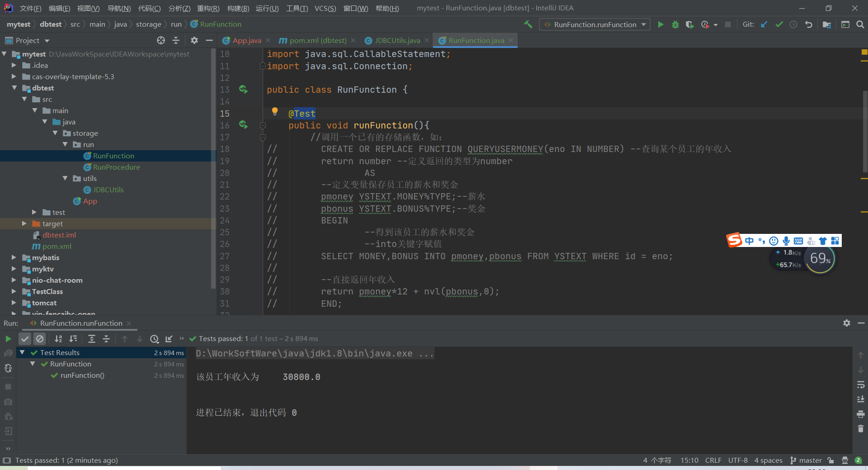This screenshot has height=470, width=868.
Task: Hide the Project tool window
Action: coord(209,40)
